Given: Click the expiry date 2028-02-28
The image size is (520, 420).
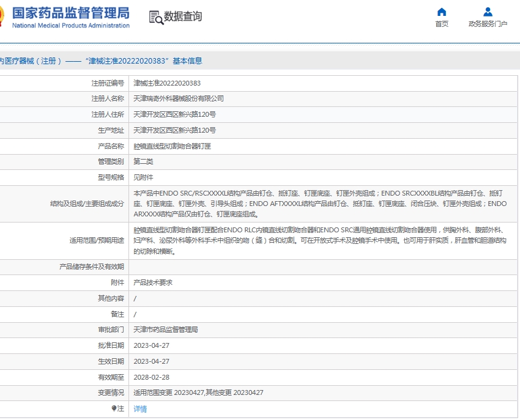Looking at the screenshot, I should [x=151, y=378].
